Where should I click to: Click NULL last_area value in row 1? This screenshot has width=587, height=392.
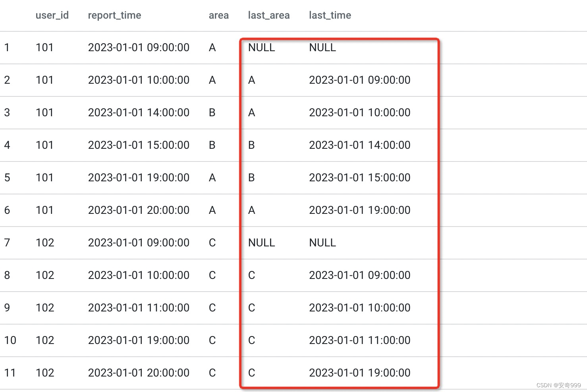[x=261, y=48]
